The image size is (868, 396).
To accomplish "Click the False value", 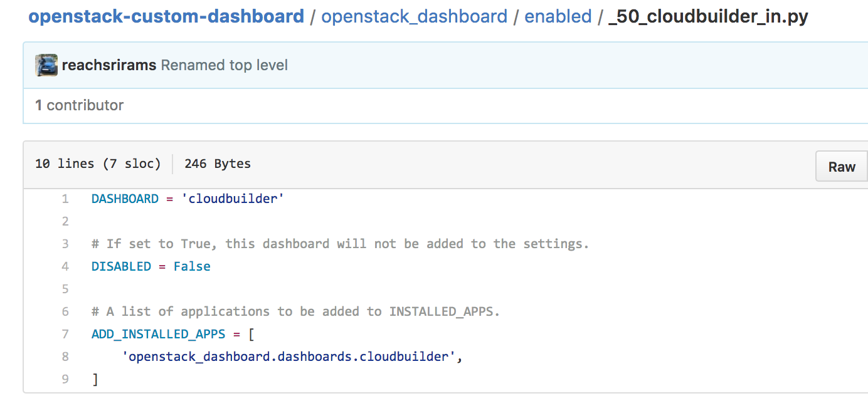I will coord(192,266).
